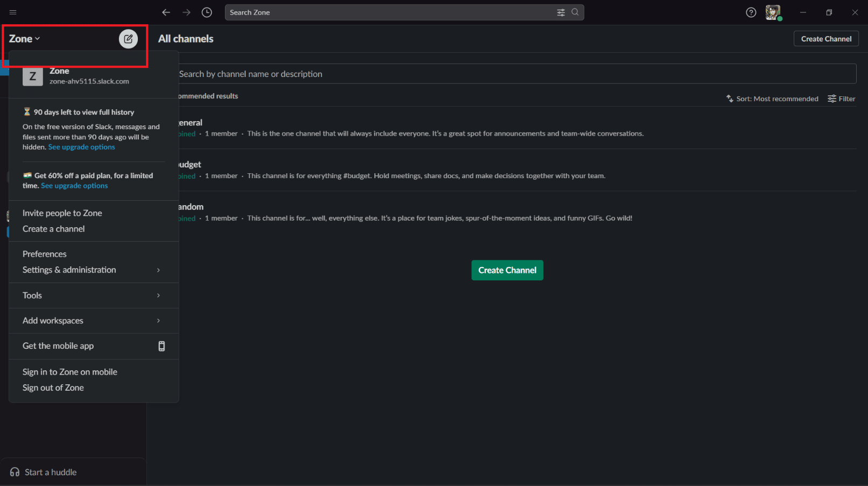Screen dimensions: 868x486
Task: Click the green Create Channel button
Action: (507, 270)
